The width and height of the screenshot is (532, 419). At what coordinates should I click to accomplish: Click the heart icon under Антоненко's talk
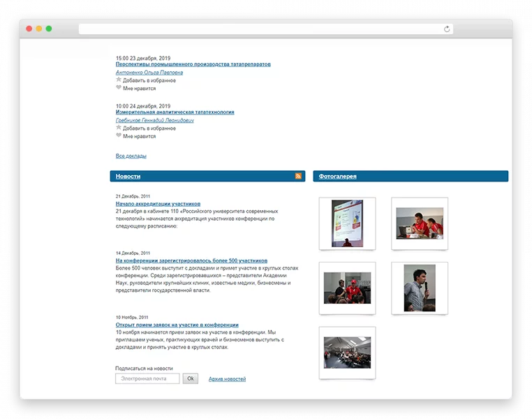[119, 88]
